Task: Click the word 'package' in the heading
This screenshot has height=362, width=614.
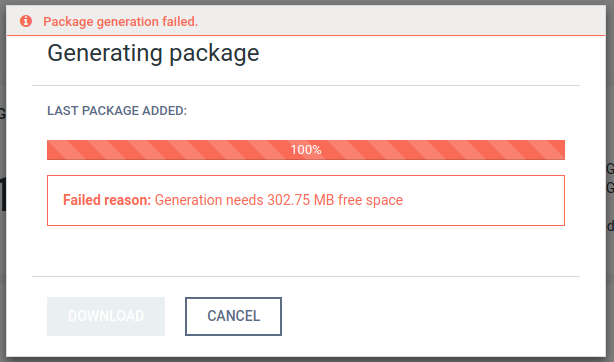Action: [x=214, y=54]
